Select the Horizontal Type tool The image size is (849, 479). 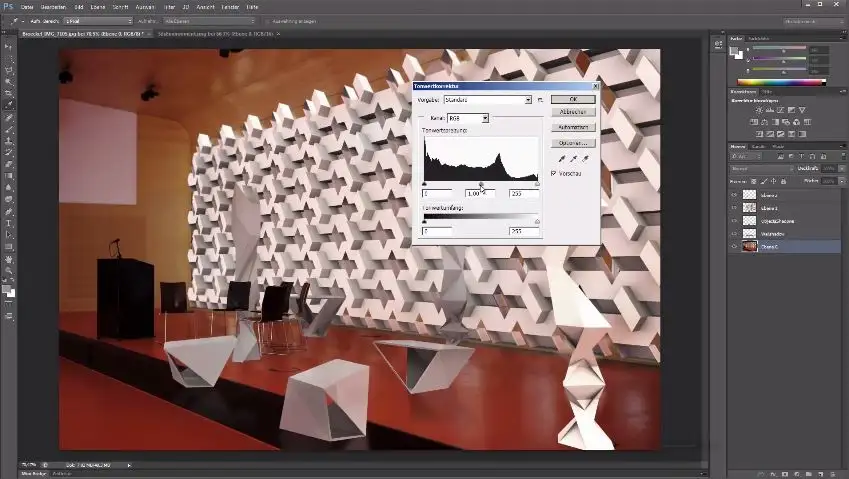coord(8,223)
